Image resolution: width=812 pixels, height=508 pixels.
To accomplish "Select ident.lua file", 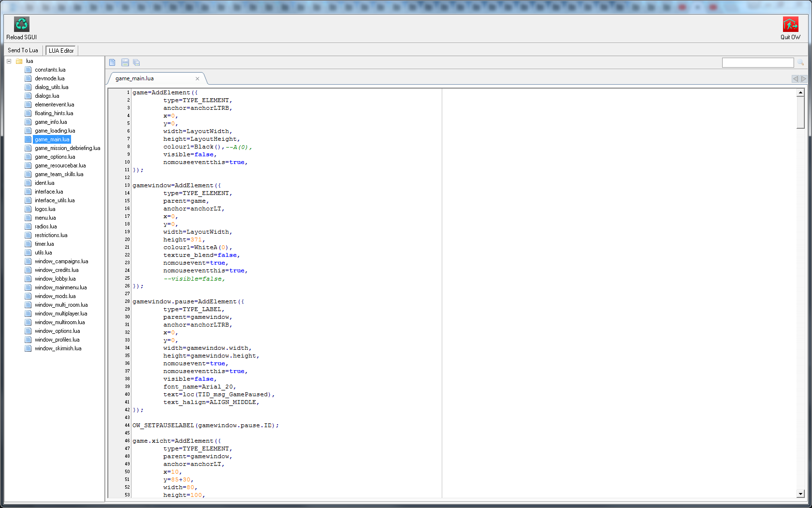I will 44,183.
